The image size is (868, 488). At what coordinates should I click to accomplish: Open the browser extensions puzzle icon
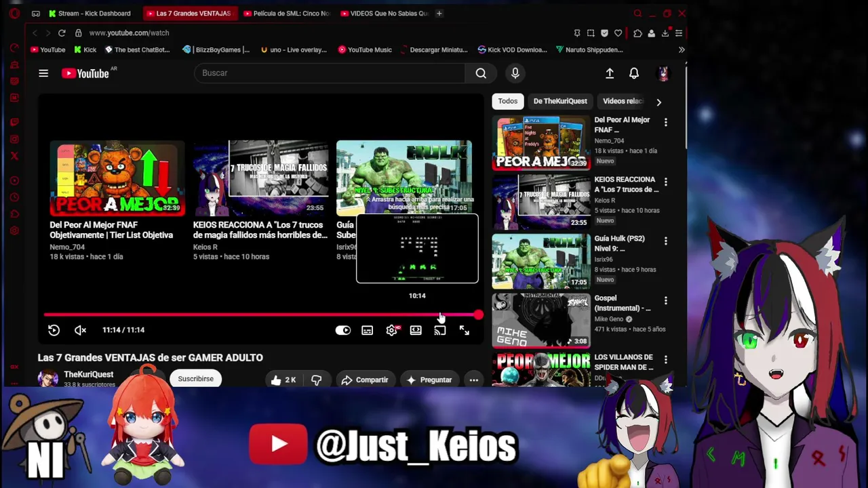pyautogui.click(x=637, y=33)
